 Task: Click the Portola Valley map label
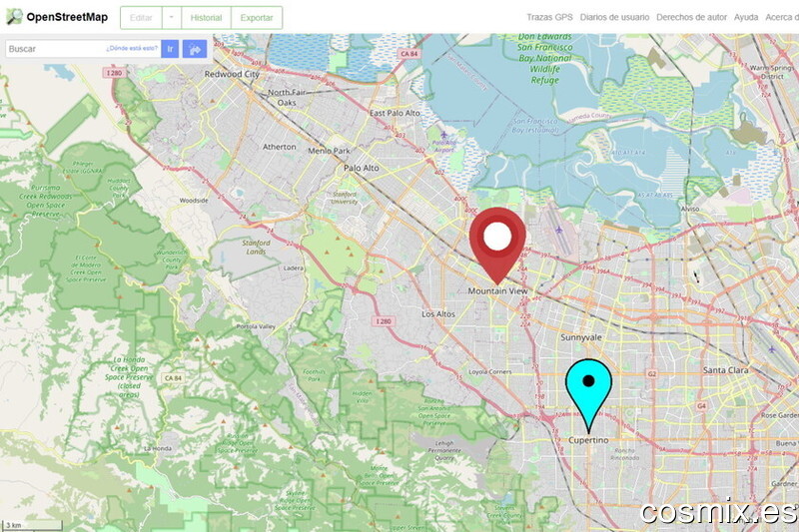click(256, 326)
